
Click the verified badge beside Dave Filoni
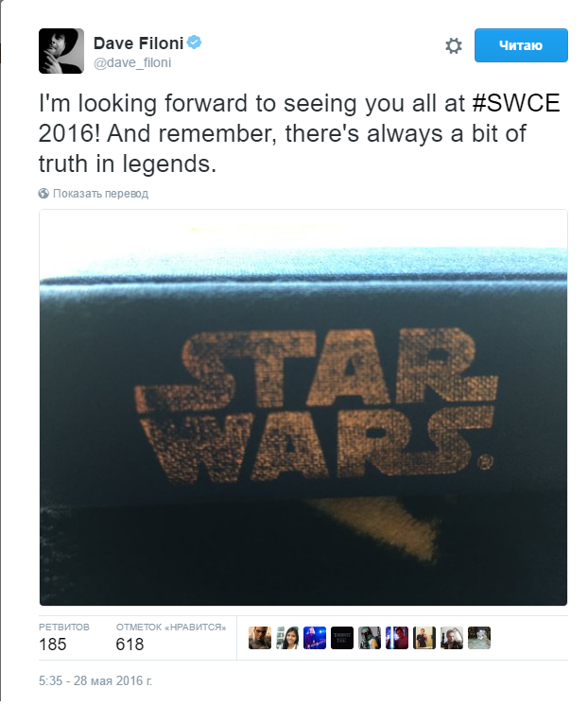[x=194, y=43]
